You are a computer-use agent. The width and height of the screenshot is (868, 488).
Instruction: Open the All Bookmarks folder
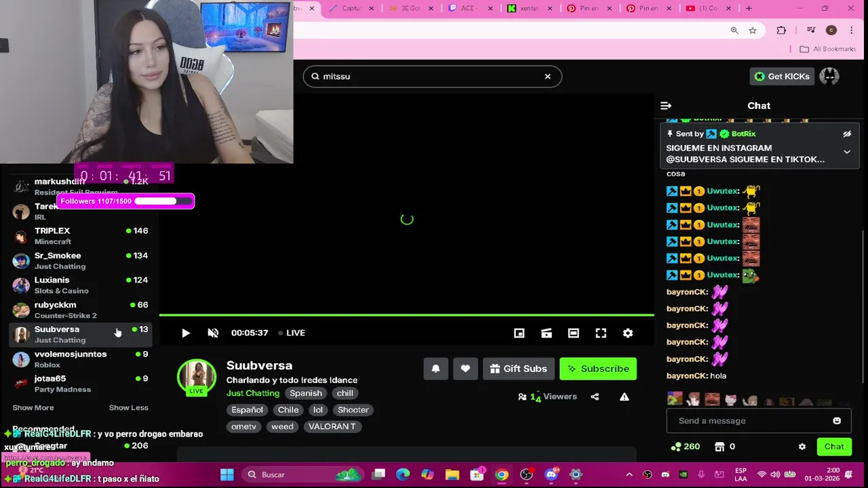click(x=827, y=49)
